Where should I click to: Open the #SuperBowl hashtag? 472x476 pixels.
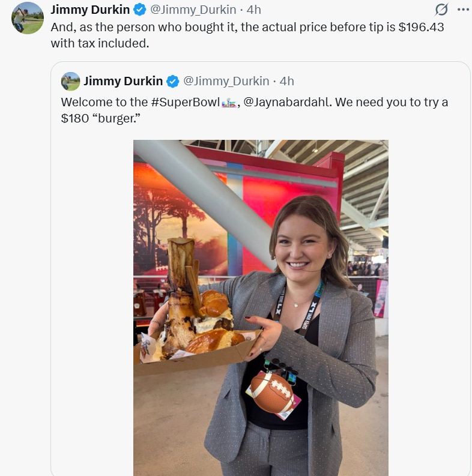click(186, 102)
